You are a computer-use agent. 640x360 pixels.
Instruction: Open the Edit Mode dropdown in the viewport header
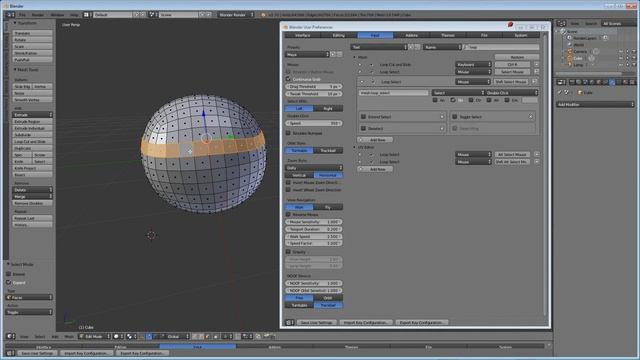(95, 336)
